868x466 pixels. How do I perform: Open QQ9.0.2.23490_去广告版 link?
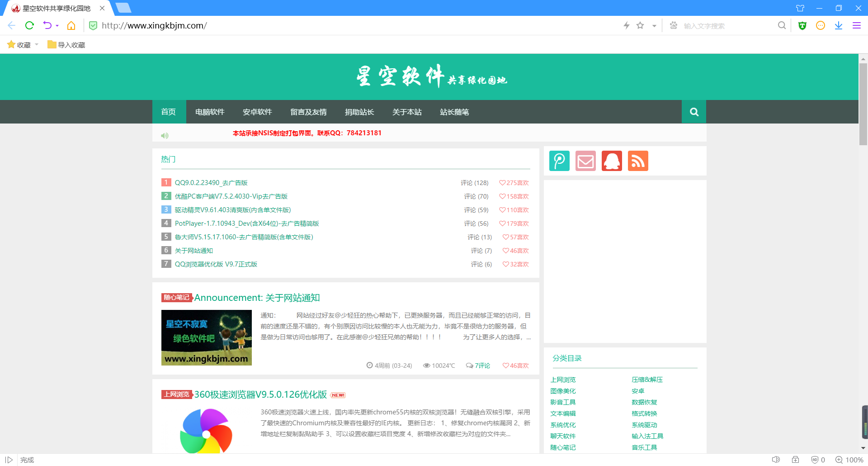point(211,183)
